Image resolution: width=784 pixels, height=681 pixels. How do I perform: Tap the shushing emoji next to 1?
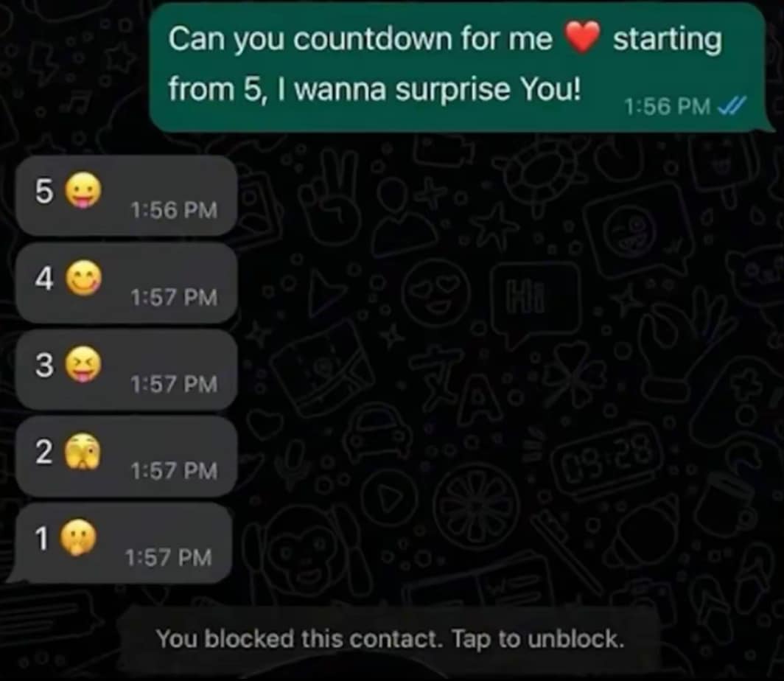point(79,537)
